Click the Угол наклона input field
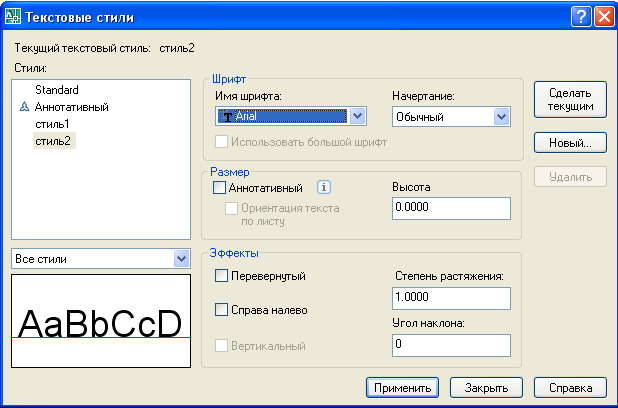Screen dimensions: 618x408 click(x=451, y=345)
